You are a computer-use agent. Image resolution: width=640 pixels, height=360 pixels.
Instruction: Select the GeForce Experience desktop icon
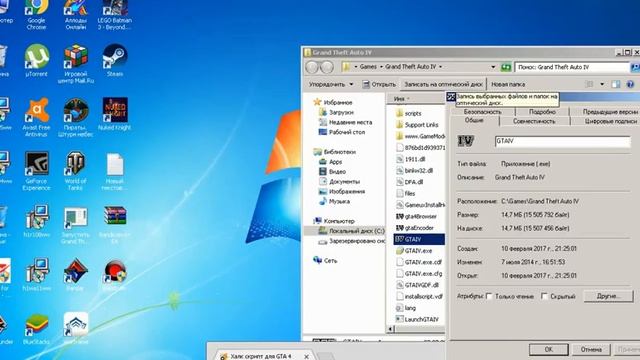[36, 171]
